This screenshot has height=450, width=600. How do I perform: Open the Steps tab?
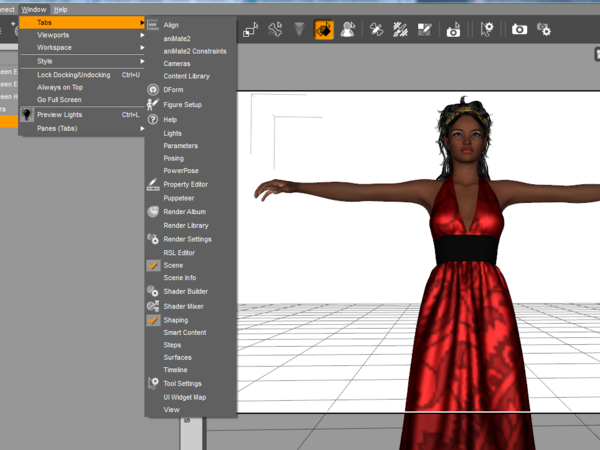click(x=191, y=345)
